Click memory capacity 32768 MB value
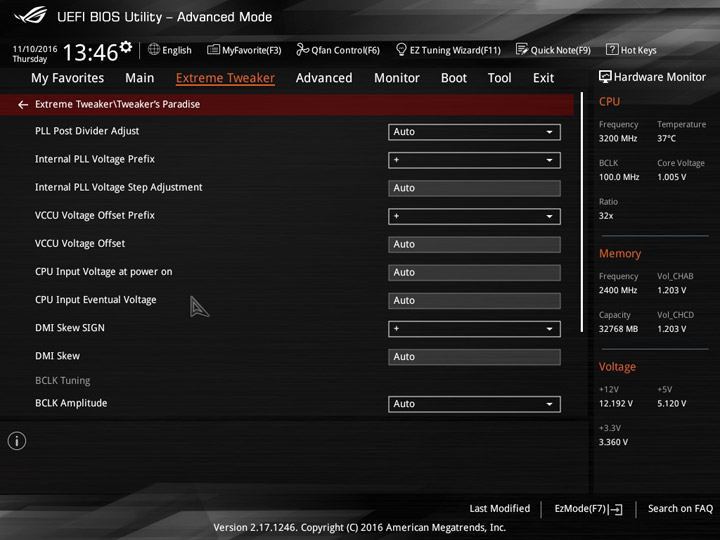This screenshot has width=720, height=540. (x=618, y=329)
